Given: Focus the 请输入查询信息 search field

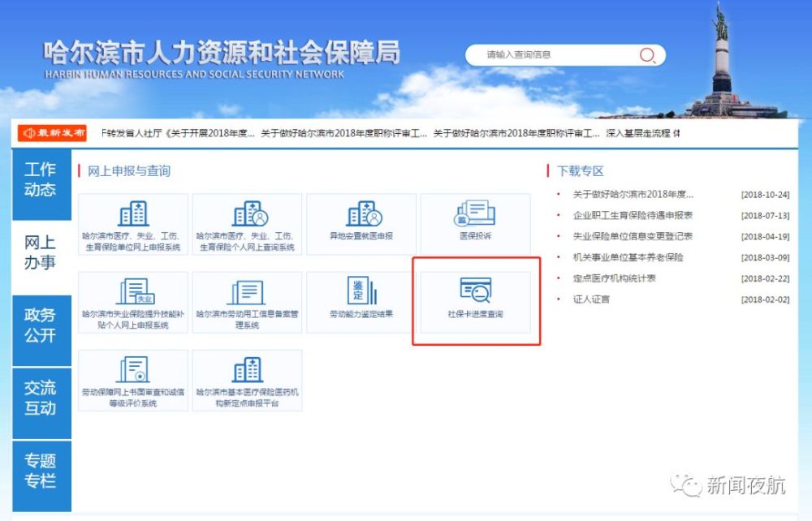Looking at the screenshot, I should point(565,55).
